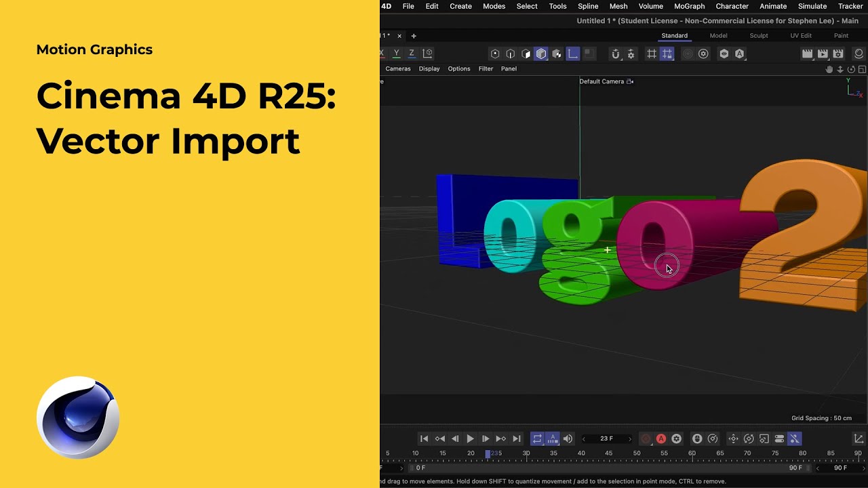Switch to the Paint layout tab
The width and height of the screenshot is (868, 488).
pos(841,36)
